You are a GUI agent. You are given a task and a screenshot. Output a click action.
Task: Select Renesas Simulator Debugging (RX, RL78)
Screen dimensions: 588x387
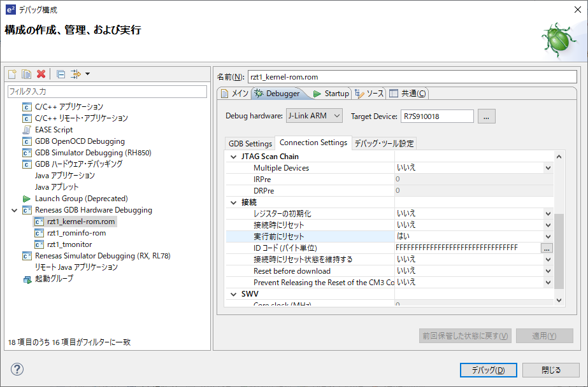pos(103,256)
